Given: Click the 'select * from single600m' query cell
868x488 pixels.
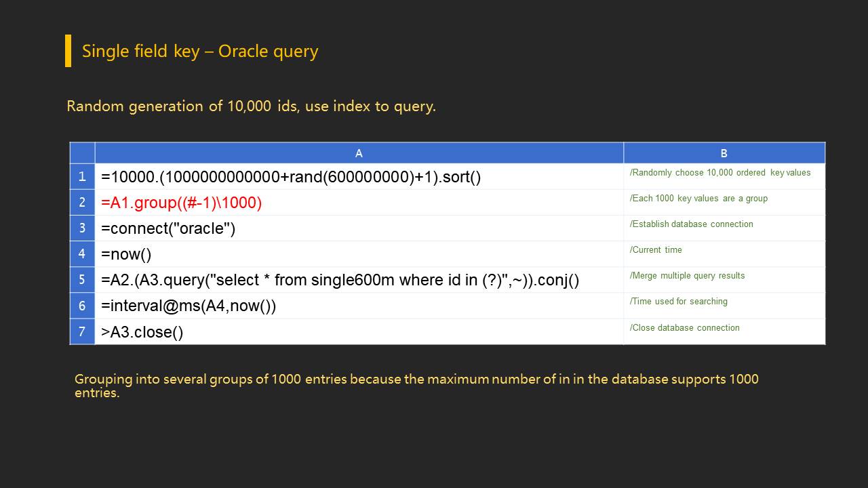Looking at the screenshot, I should 340,280.
